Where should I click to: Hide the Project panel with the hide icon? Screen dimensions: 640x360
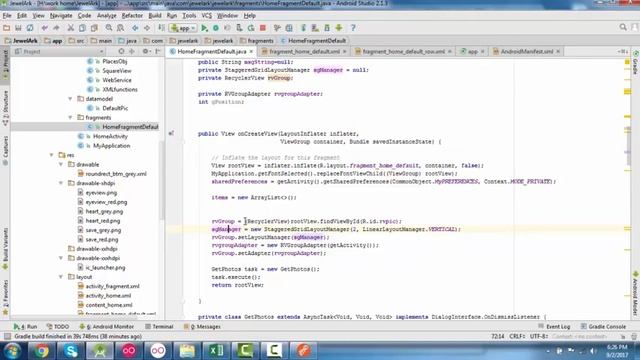(x=158, y=51)
